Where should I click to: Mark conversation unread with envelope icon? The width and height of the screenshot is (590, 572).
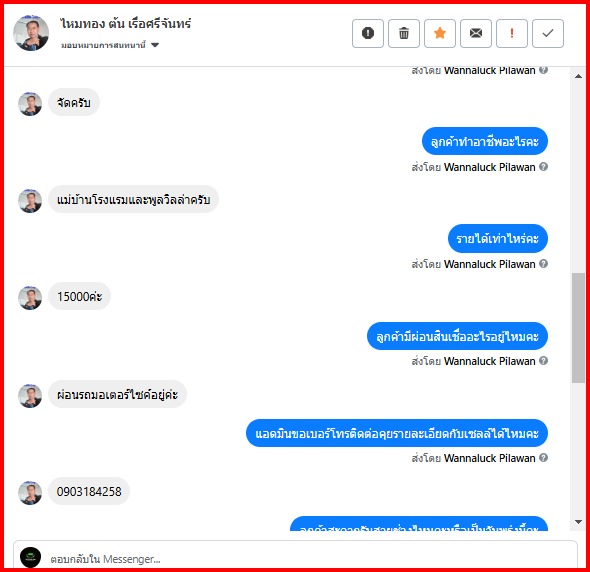[x=476, y=33]
